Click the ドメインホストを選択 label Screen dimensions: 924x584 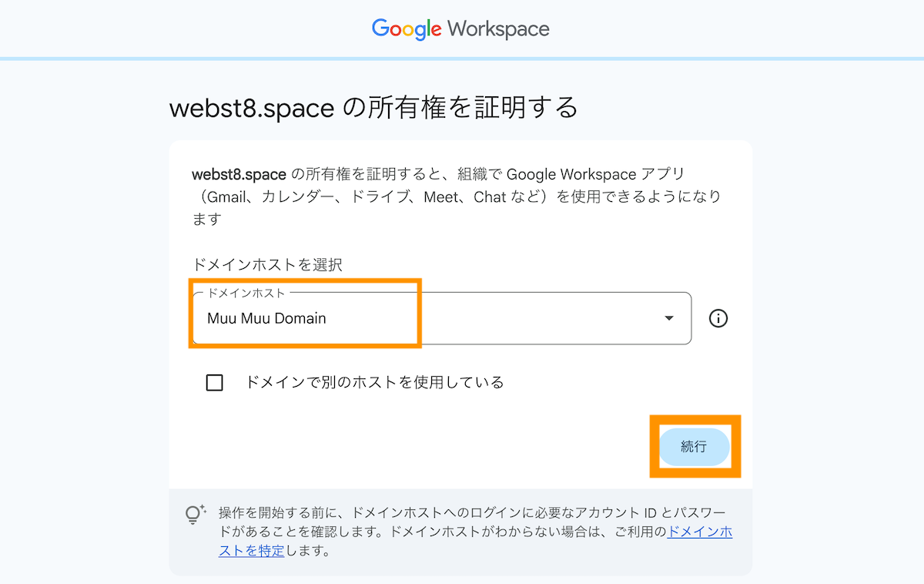point(266,264)
